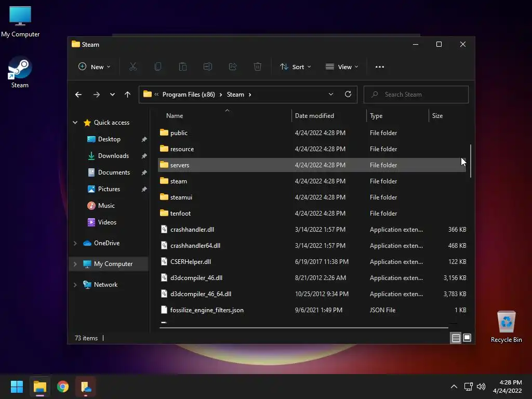This screenshot has height=399, width=532.
Task: Select d3dcompiler_46.dll file
Action: 312,278
